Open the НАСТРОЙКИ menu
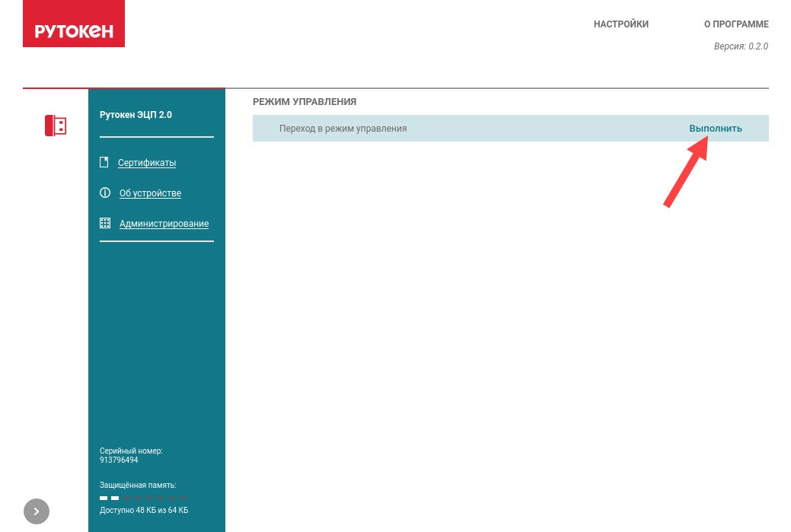 point(621,24)
